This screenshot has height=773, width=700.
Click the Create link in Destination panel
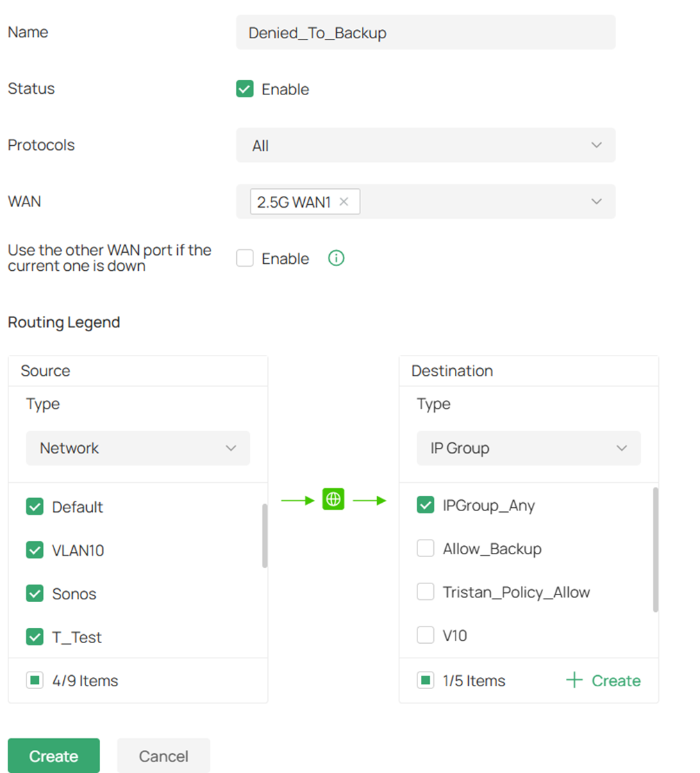tap(616, 681)
